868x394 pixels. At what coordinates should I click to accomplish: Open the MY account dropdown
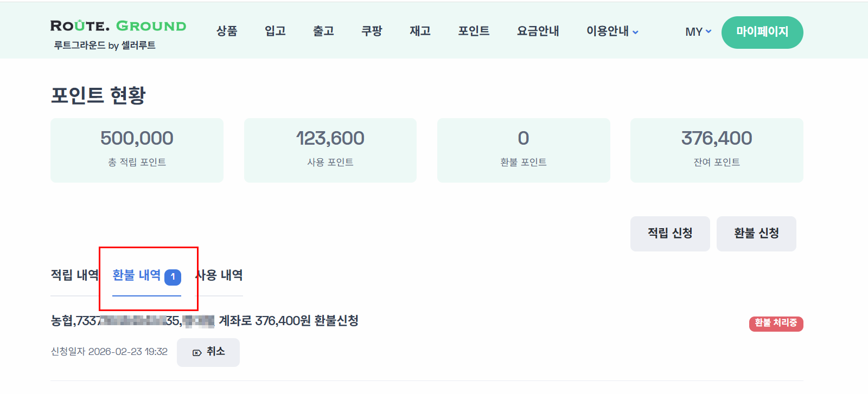tap(697, 31)
